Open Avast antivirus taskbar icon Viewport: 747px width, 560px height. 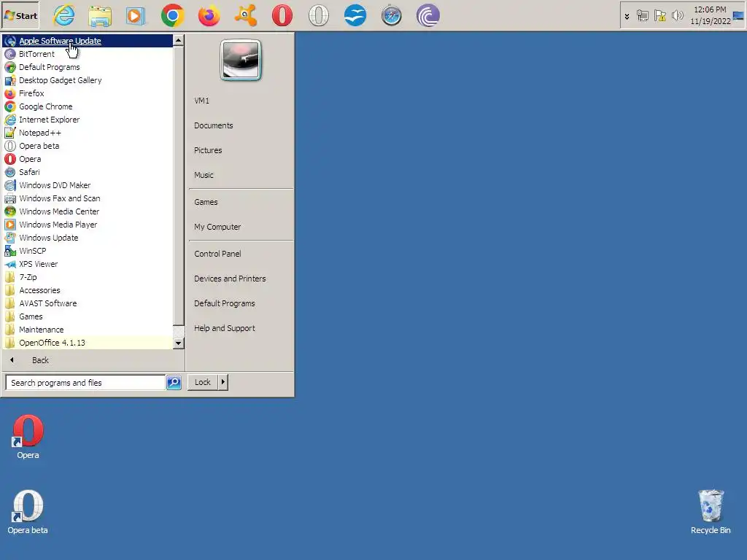coord(246,15)
